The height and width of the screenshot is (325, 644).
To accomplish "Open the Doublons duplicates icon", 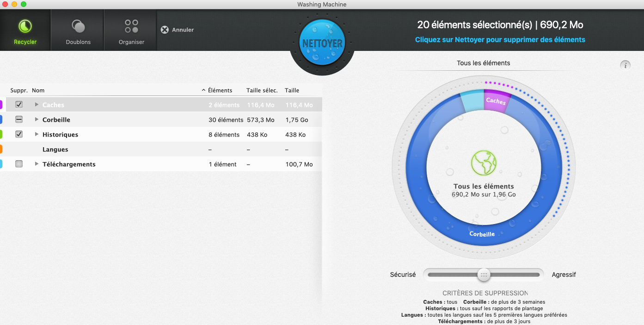I will 78,26.
